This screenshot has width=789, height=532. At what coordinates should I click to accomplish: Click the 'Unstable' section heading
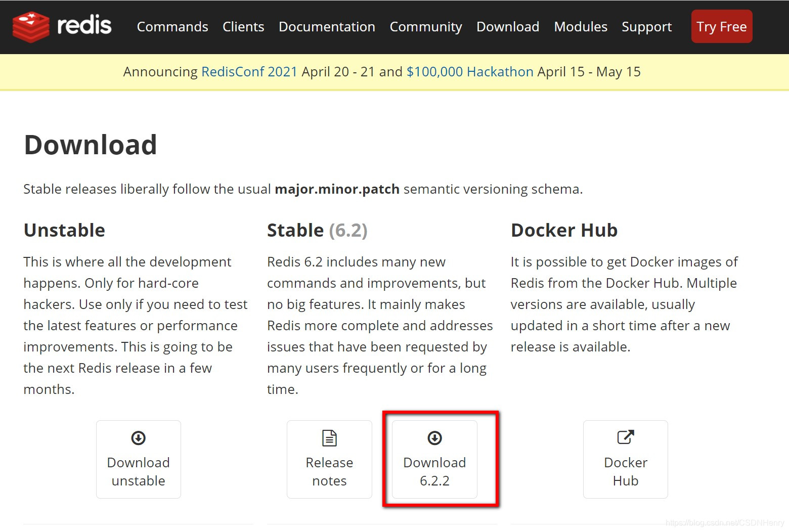(64, 230)
